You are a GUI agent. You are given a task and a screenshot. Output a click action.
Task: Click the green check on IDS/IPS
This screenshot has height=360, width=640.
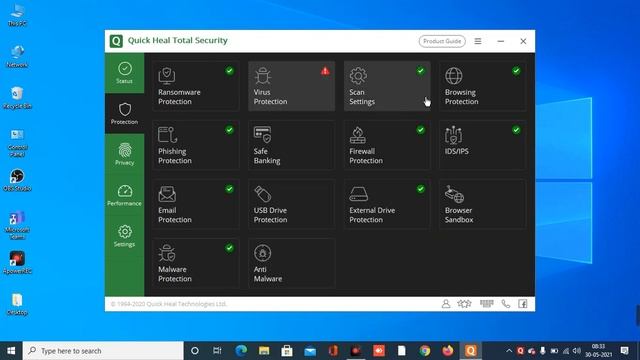click(516, 130)
